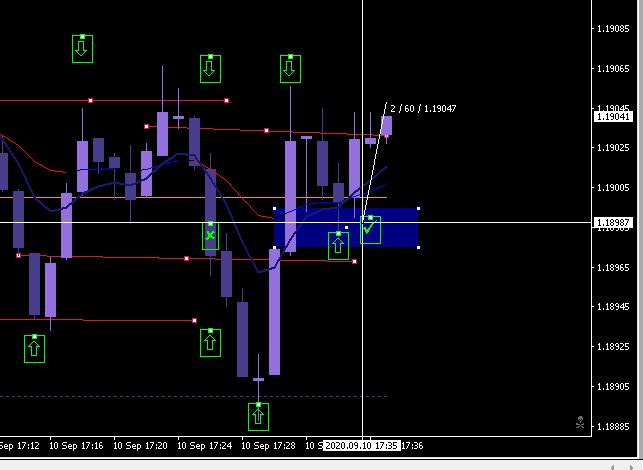Click the green X signal marker
Screen dimensions: 643x470
[210, 236]
